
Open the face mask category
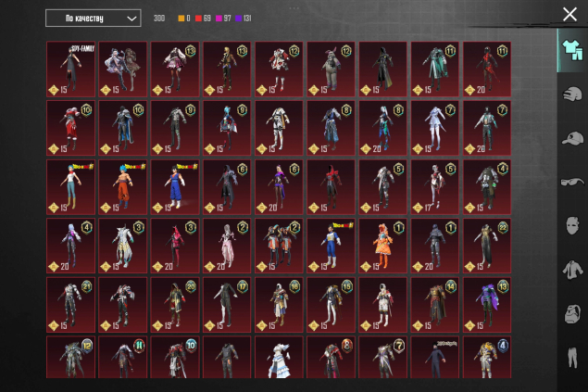coord(572,225)
